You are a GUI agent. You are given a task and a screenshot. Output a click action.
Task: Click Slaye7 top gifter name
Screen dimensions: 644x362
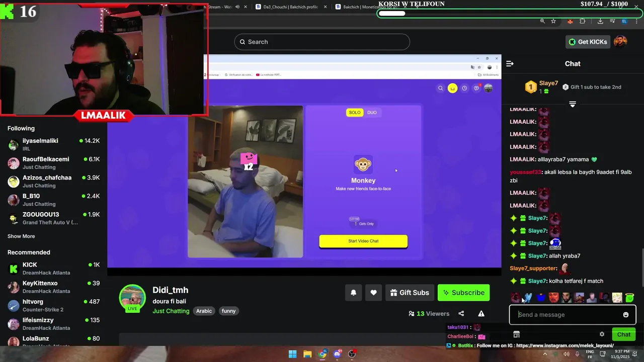[548, 83]
